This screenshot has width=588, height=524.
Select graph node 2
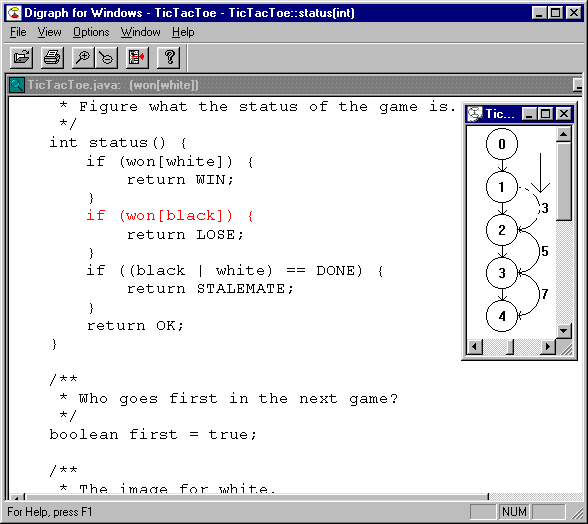click(502, 230)
